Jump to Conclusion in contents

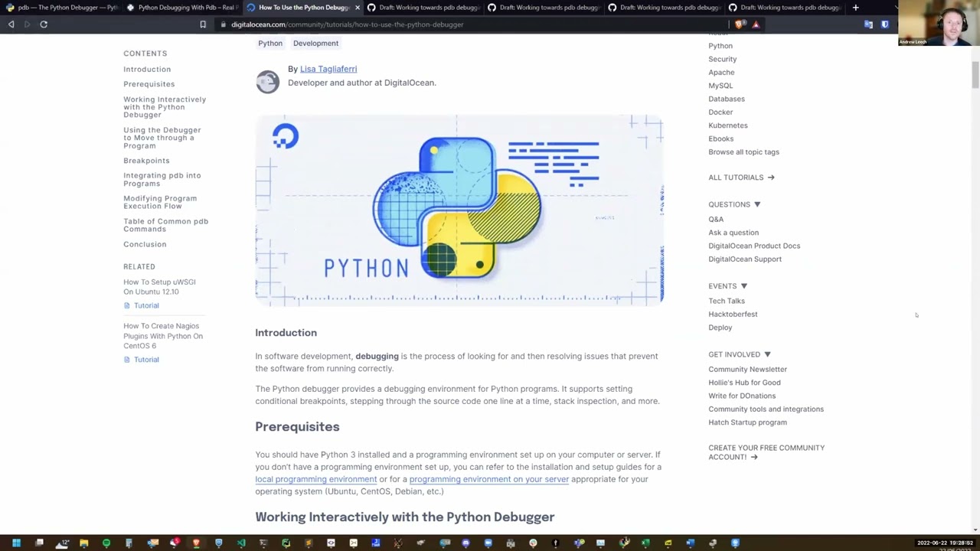(x=145, y=244)
